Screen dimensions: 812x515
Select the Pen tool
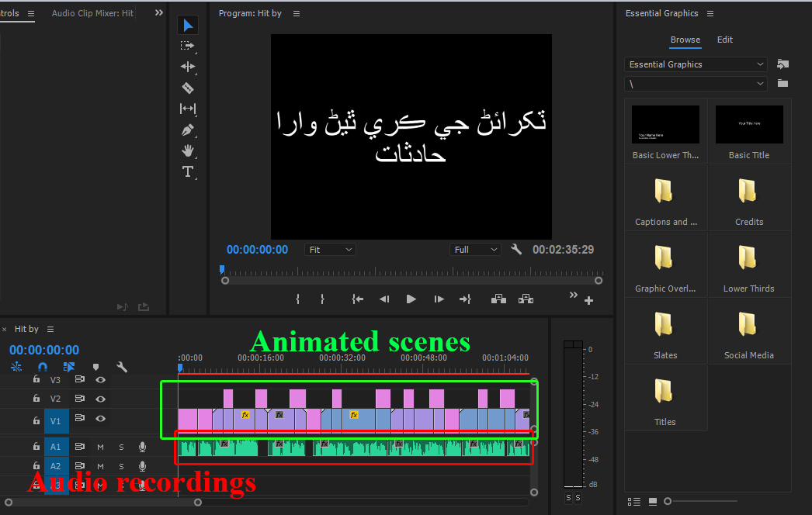[x=187, y=130]
